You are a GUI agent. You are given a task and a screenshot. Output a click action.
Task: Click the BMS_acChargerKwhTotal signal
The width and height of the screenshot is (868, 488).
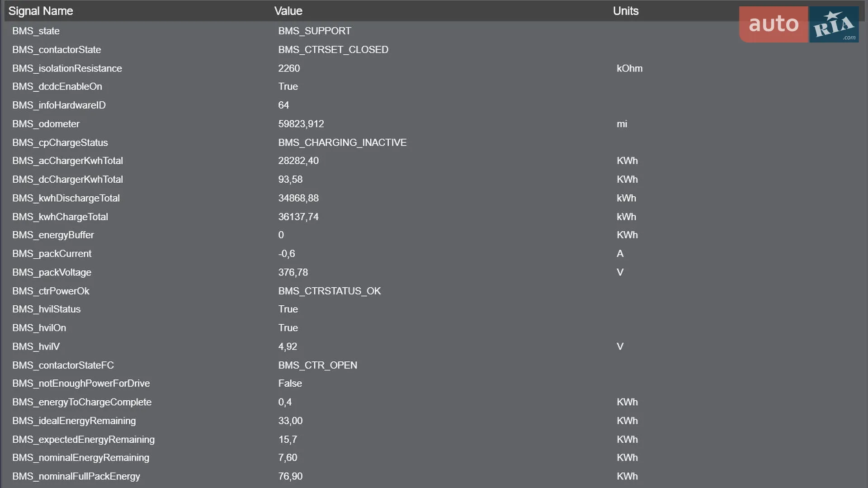coord(67,161)
